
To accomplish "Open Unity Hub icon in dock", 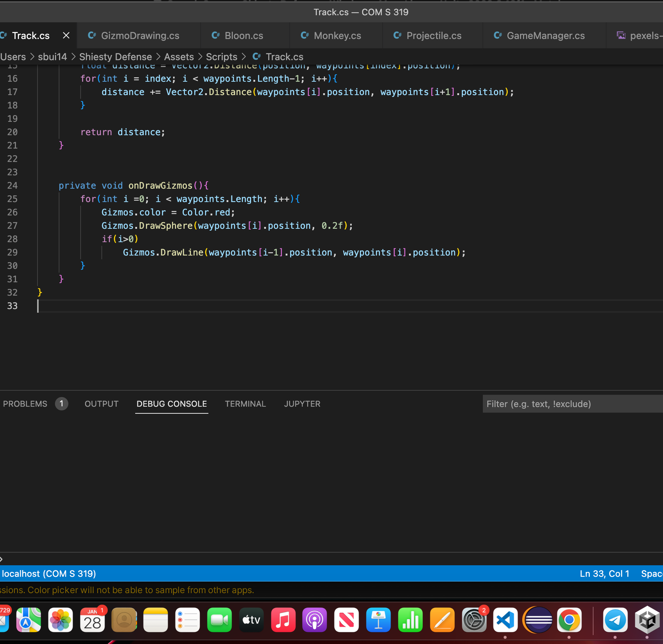I will click(x=647, y=620).
